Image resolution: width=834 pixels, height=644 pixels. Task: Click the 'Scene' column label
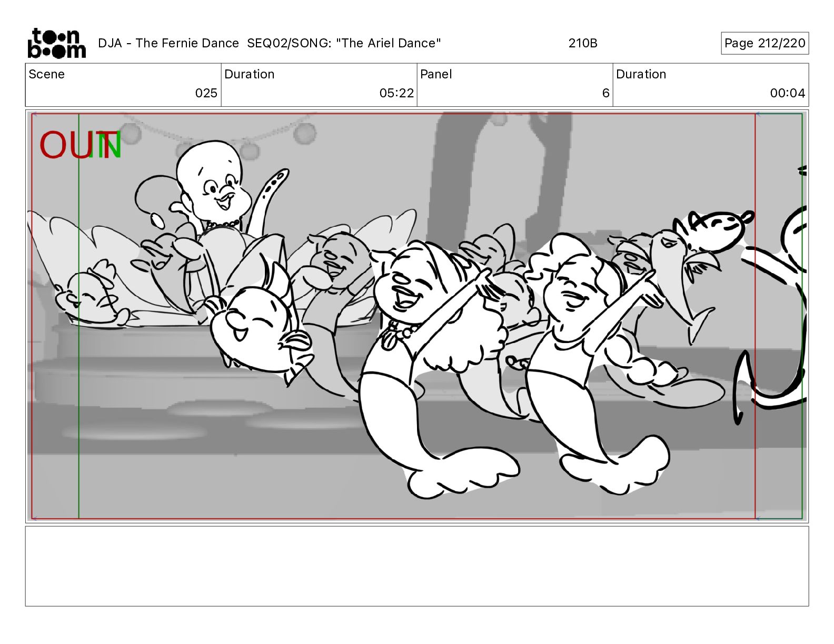click(x=47, y=74)
